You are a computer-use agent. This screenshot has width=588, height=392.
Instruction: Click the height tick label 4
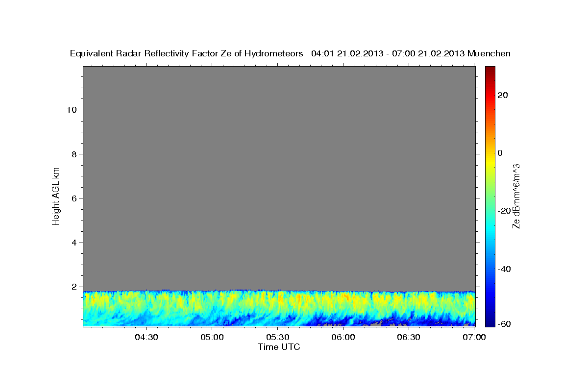pos(73,243)
